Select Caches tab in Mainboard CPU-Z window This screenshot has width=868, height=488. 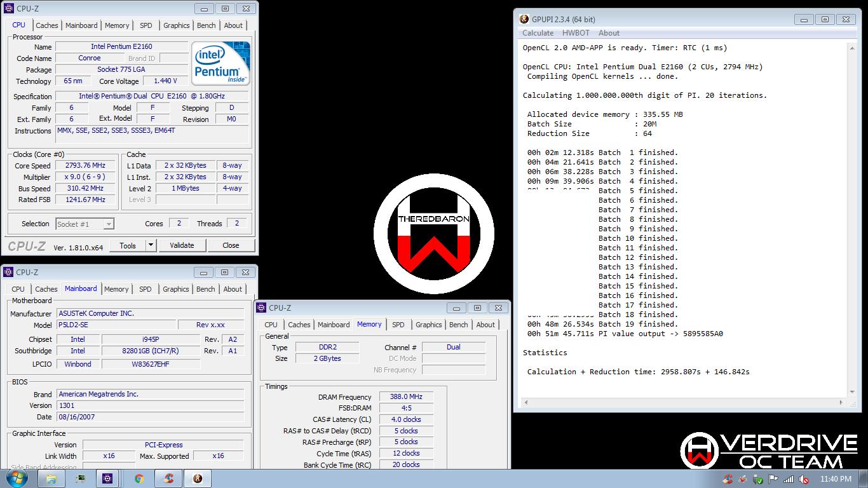(46, 289)
